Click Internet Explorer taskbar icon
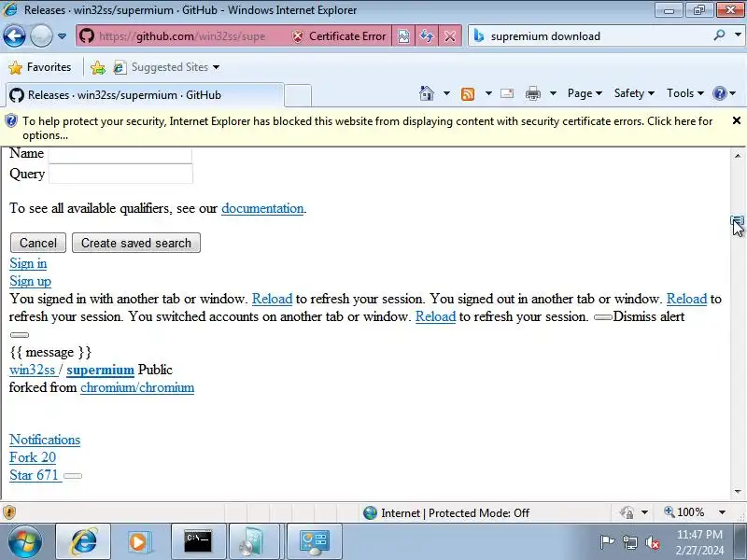Image resolution: width=747 pixels, height=560 pixels. click(x=83, y=541)
